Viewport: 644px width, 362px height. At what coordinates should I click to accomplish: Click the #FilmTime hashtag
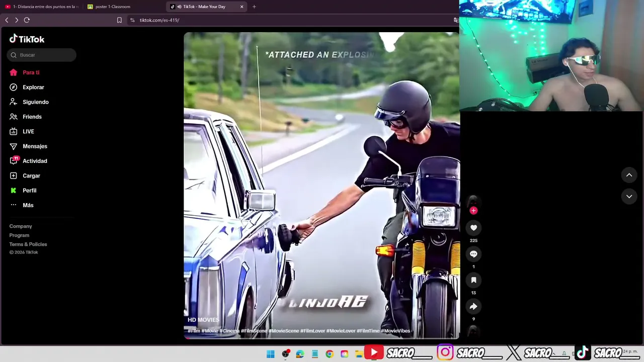[x=368, y=331]
